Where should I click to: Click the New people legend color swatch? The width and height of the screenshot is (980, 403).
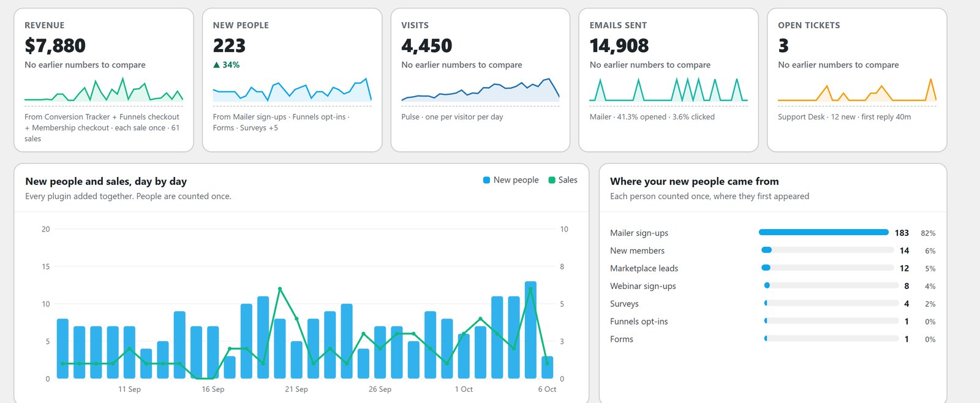click(486, 180)
